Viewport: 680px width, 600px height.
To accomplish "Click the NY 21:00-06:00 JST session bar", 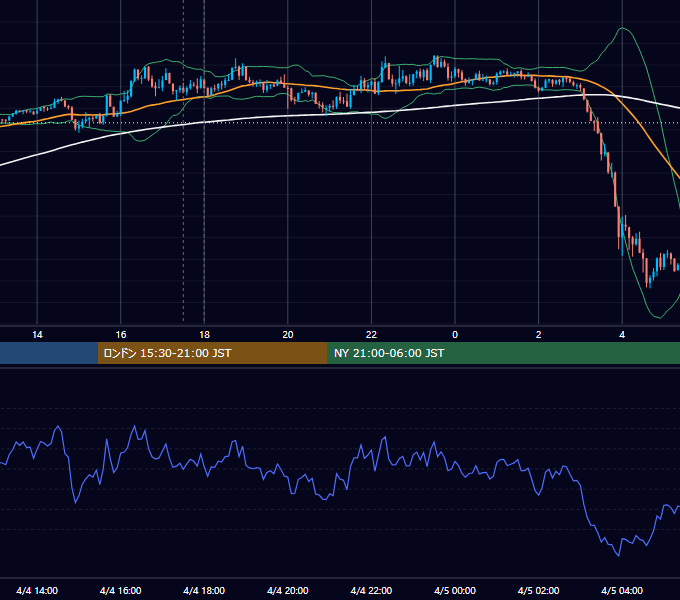I will [503, 353].
